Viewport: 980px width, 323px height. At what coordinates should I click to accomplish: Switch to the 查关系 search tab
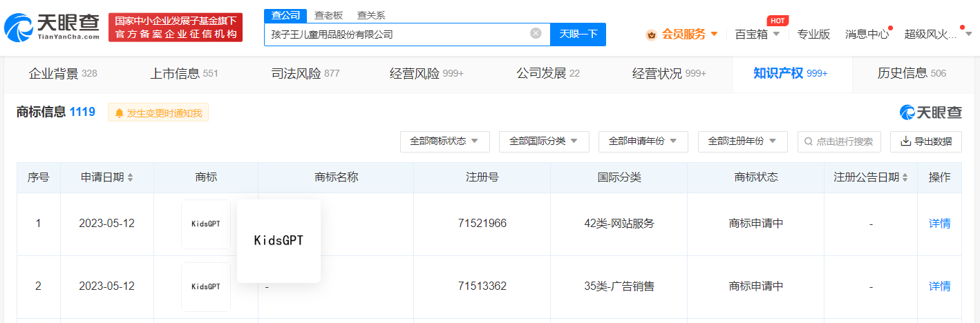tap(371, 14)
